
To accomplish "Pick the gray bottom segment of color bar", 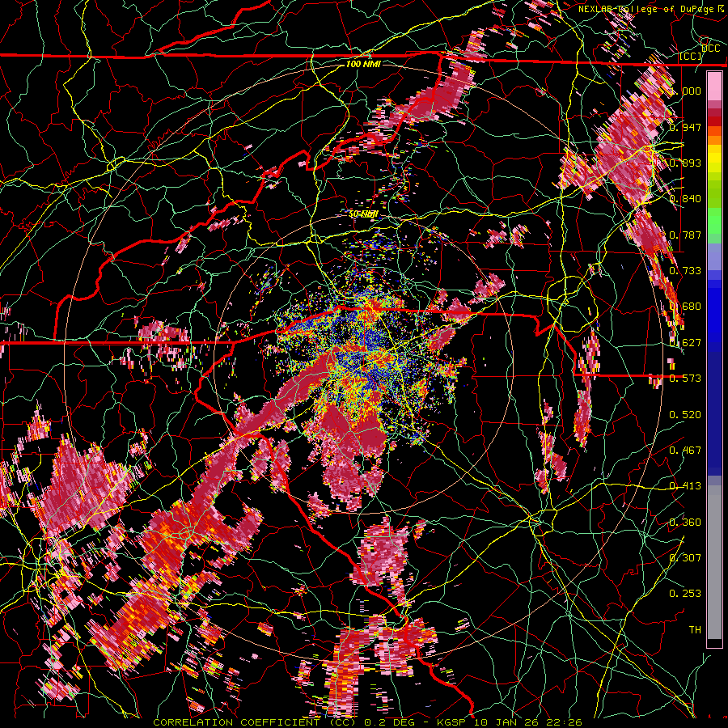I will (x=714, y=562).
